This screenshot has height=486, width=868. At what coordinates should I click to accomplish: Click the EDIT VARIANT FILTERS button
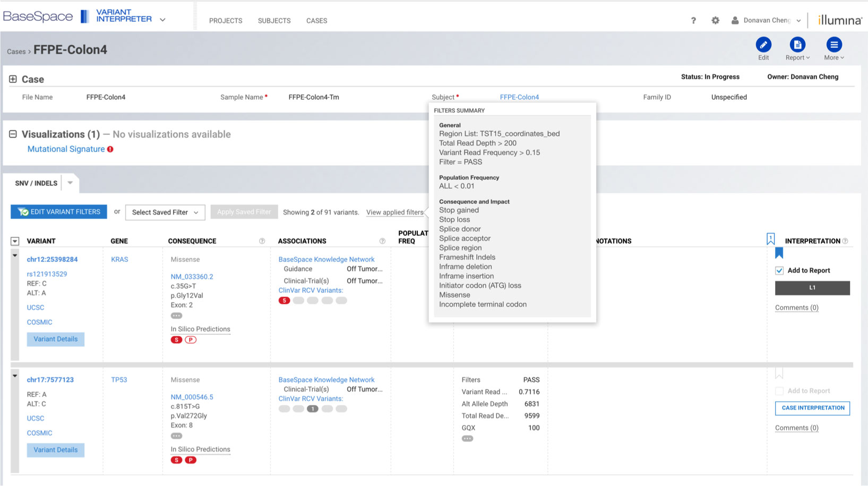59,212
